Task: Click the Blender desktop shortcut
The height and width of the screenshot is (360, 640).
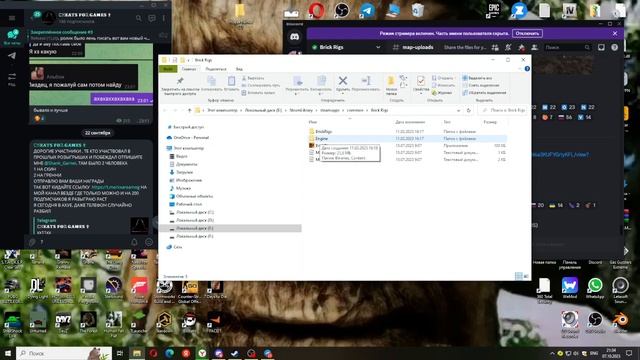Action: [x=620, y=322]
